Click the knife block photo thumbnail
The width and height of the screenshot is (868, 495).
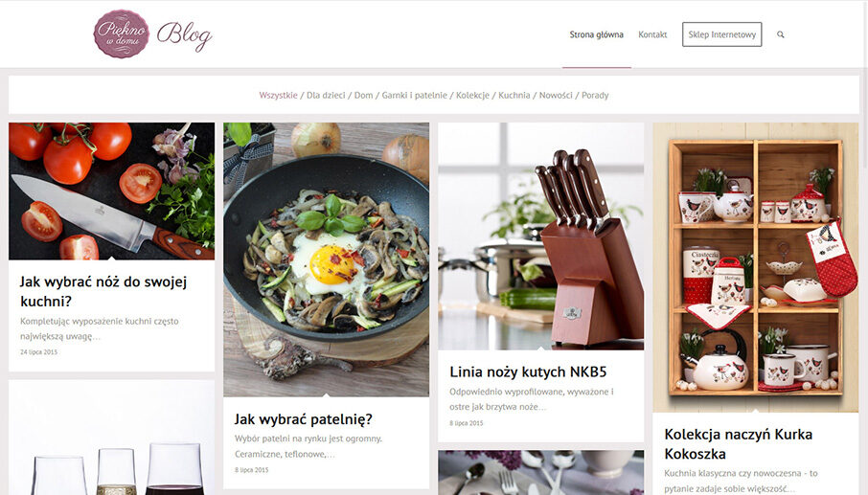pyautogui.click(x=541, y=236)
